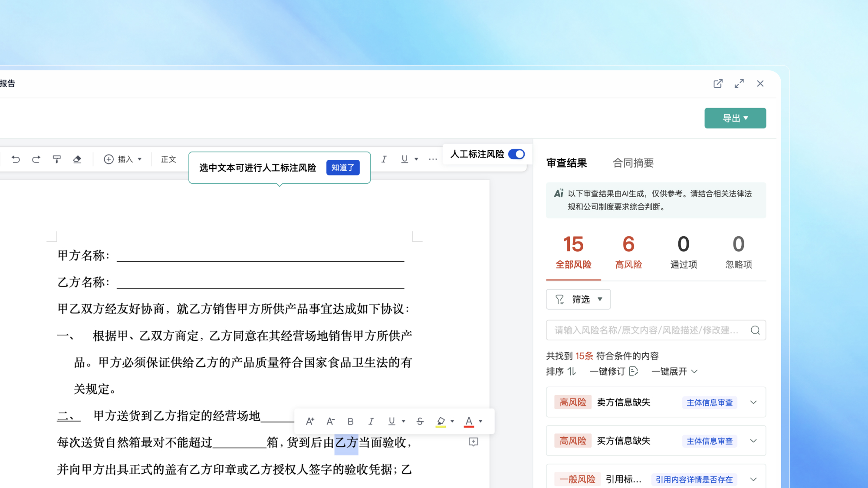Click the redo arrow icon

(x=36, y=159)
